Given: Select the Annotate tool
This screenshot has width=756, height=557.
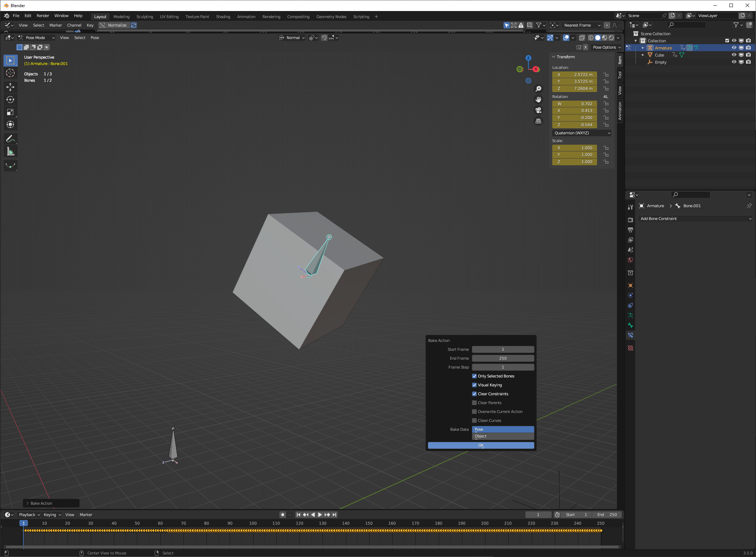Looking at the screenshot, I should tap(10, 139).
